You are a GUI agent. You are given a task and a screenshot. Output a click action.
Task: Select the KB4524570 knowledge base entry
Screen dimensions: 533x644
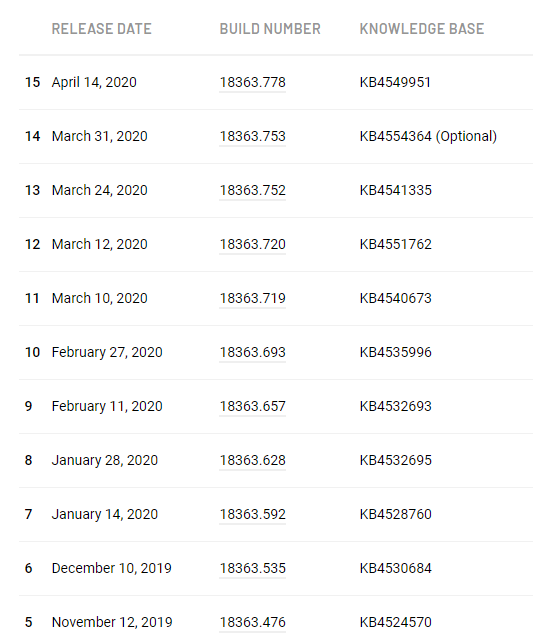pyautogui.click(x=395, y=622)
